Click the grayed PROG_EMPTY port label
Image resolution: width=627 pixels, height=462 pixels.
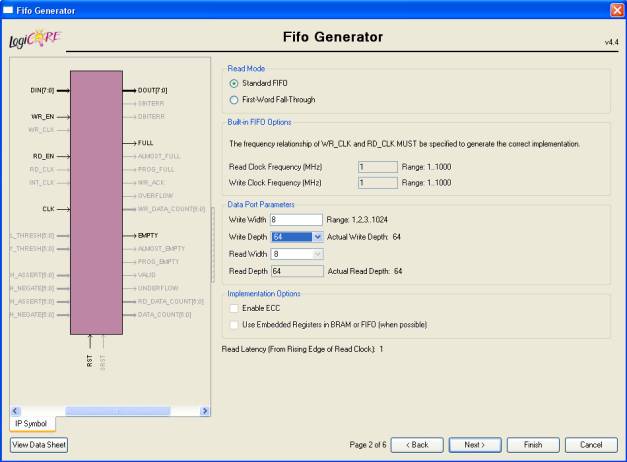pos(158,262)
